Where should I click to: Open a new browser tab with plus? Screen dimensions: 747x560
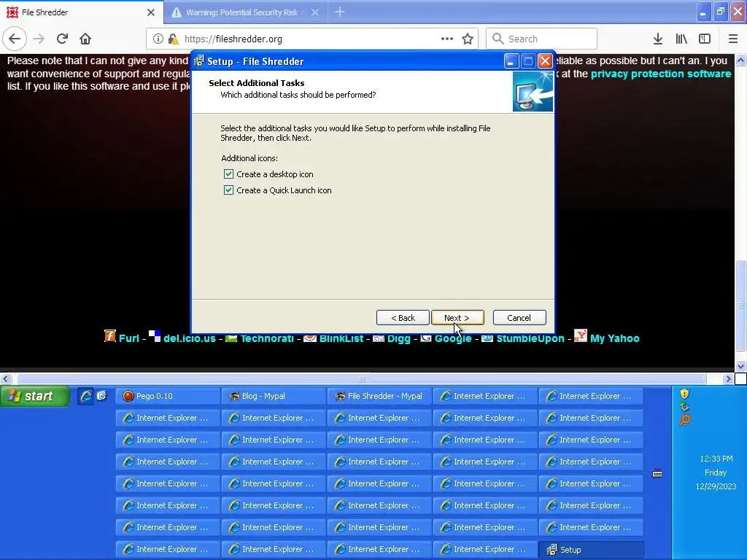point(340,12)
